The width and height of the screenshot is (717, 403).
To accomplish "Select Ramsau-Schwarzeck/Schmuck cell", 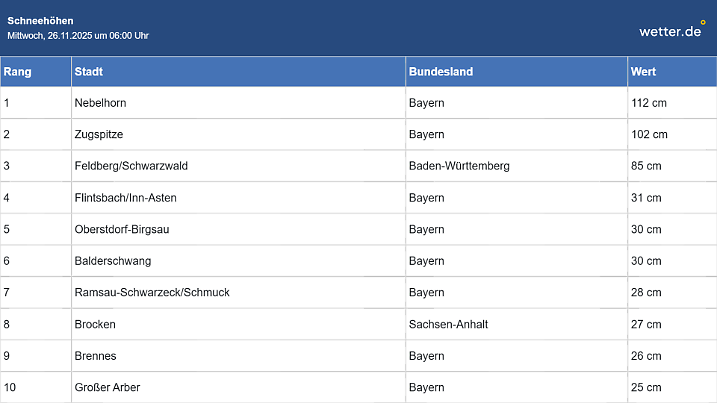I will click(152, 292).
